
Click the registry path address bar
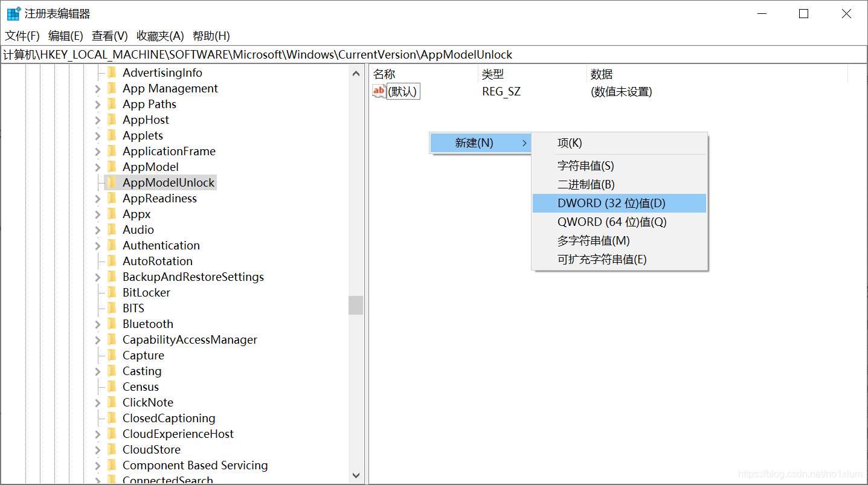[x=434, y=54]
